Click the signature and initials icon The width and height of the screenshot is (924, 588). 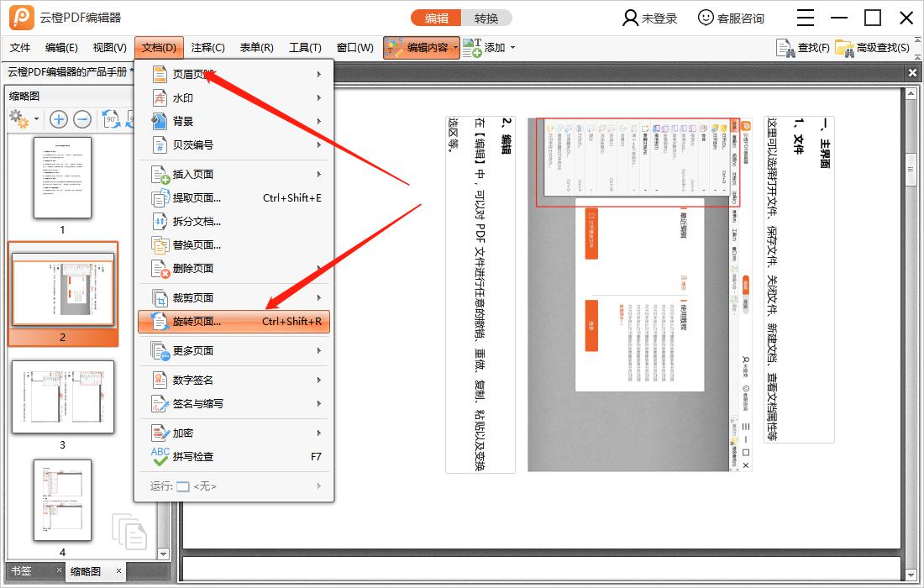point(160,404)
